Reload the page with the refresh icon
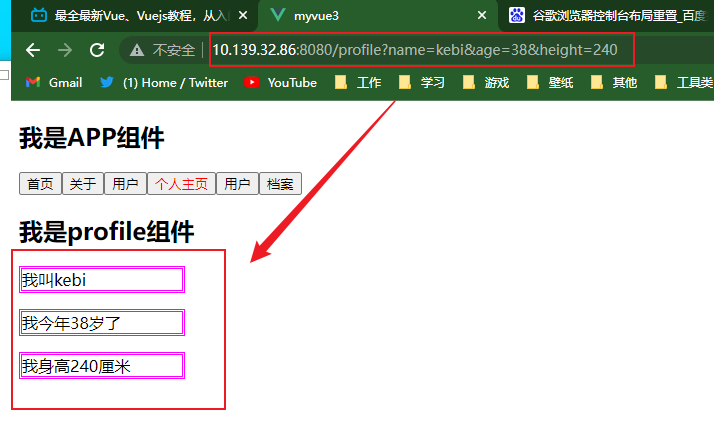Screen dimensions: 714x442 [x=97, y=50]
